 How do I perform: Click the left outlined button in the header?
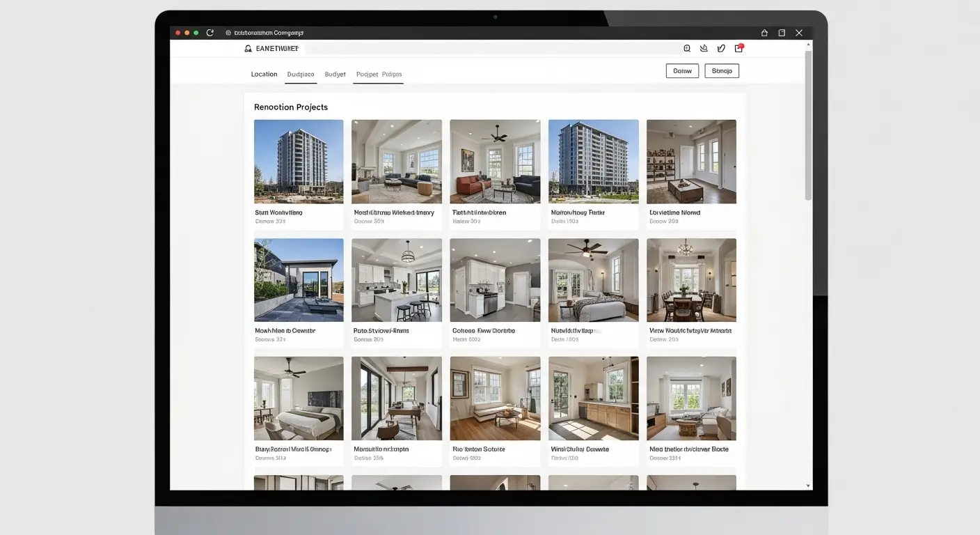683,71
